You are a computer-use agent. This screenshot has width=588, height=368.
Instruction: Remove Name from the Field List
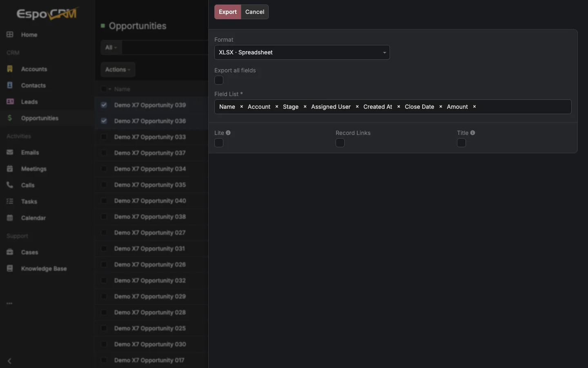pos(241,107)
